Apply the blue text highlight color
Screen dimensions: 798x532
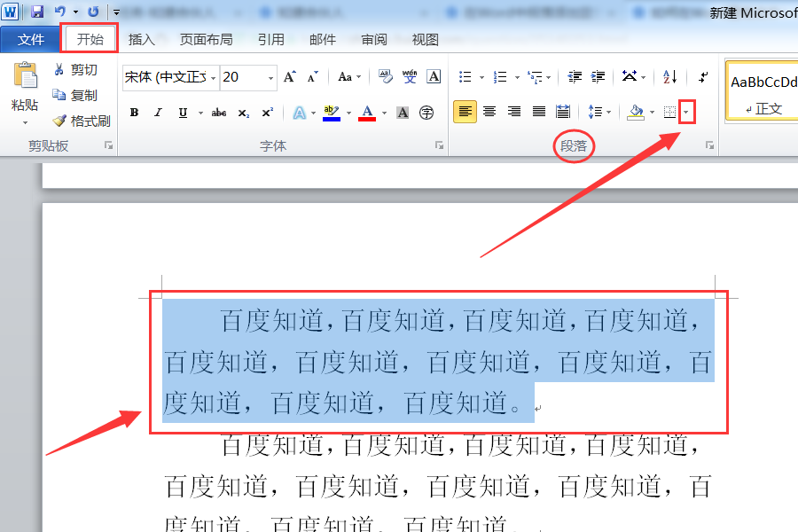pyautogui.click(x=332, y=113)
